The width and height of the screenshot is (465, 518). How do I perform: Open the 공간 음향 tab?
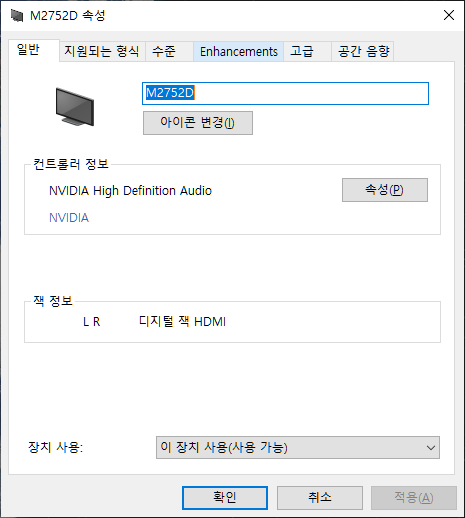pyautogui.click(x=363, y=51)
